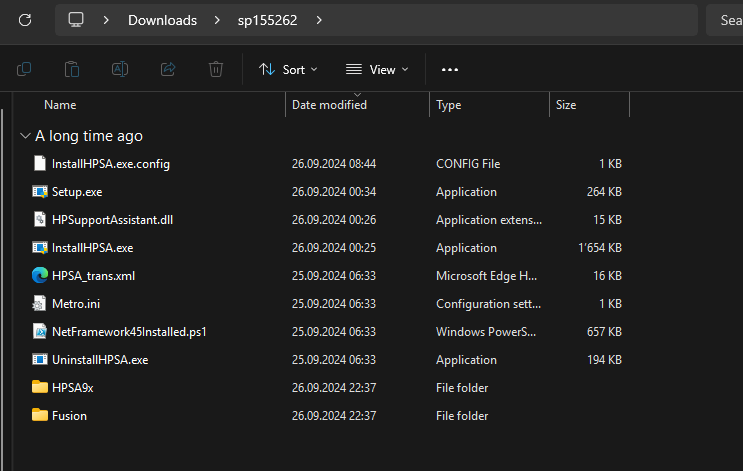This screenshot has width=743, height=471.
Task: Click the Search input box
Action: [725, 20]
